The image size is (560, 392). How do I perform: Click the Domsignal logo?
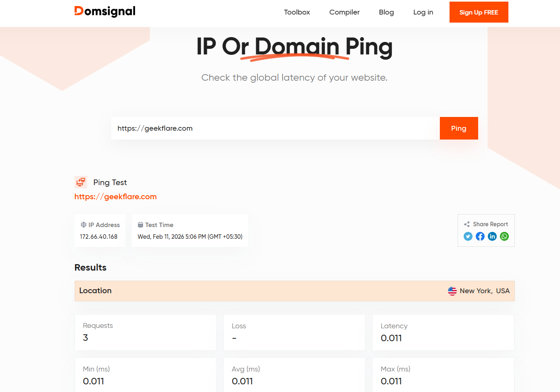[x=105, y=12]
